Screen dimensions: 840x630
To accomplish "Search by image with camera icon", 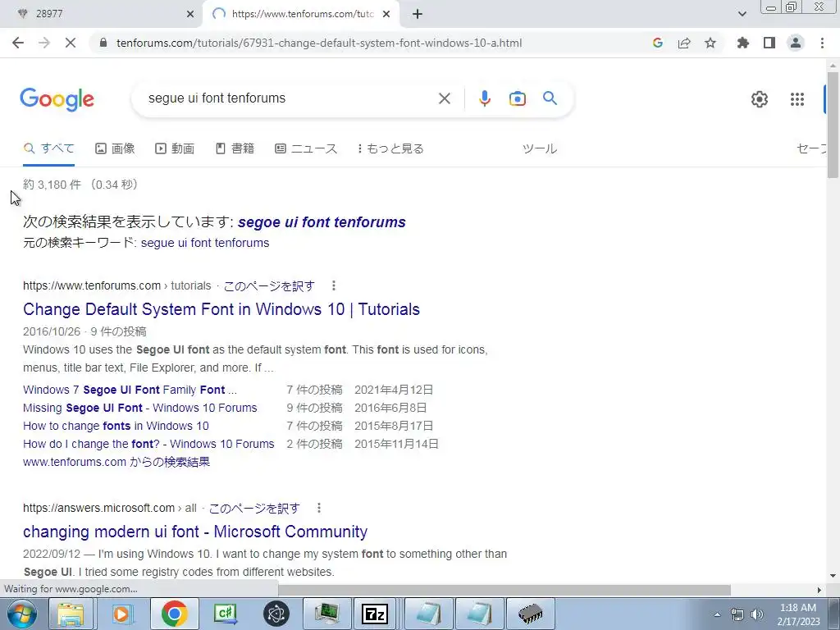I will [x=518, y=98].
